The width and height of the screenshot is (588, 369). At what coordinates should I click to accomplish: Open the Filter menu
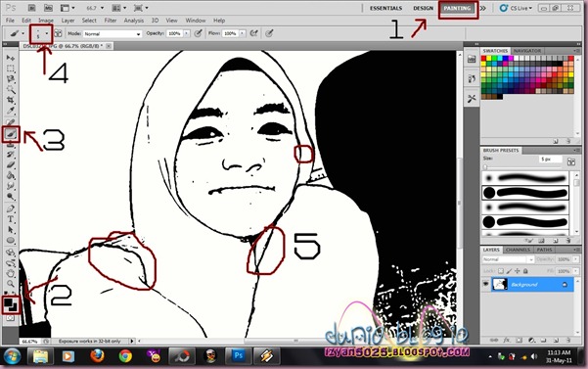pyautogui.click(x=111, y=21)
